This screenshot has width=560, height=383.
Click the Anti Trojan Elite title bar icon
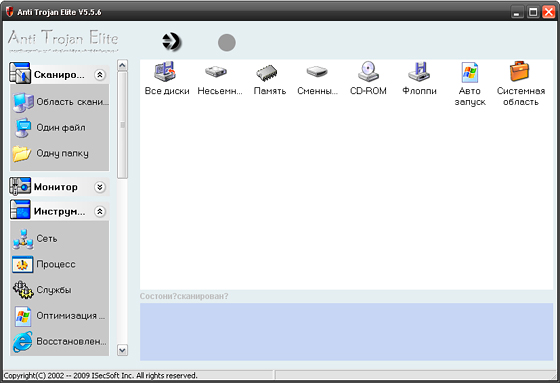[x=10, y=12]
